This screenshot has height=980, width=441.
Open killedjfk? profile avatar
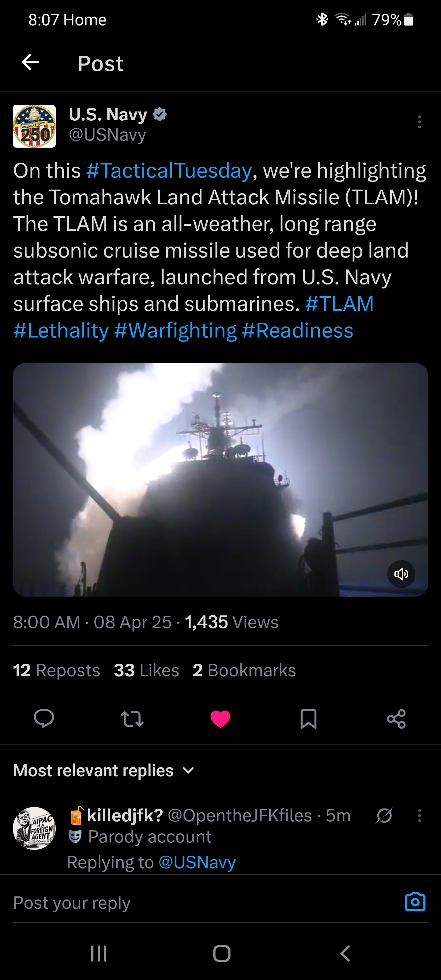pyautogui.click(x=34, y=828)
